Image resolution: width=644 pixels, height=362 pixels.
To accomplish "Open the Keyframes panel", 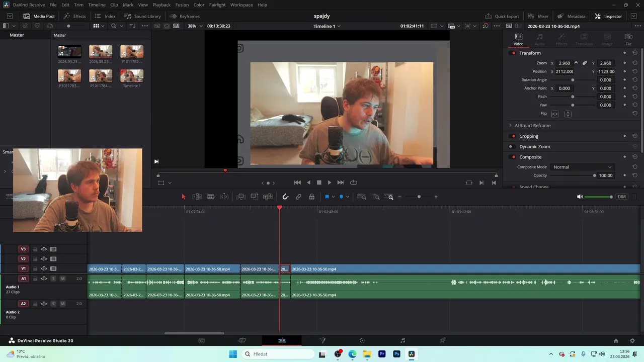I will pos(185,16).
